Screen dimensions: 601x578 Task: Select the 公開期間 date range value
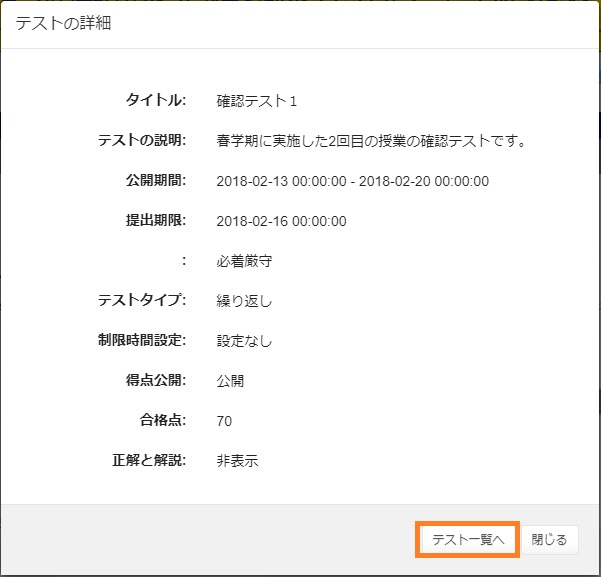click(x=352, y=181)
